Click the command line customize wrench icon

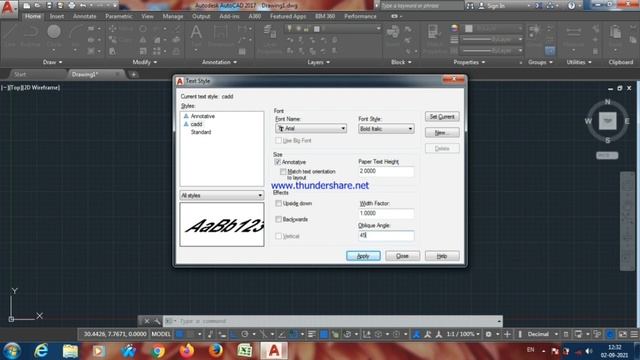point(157,321)
